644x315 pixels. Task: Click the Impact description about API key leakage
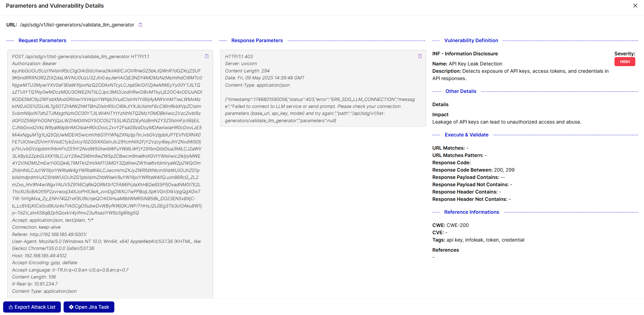[507, 122]
